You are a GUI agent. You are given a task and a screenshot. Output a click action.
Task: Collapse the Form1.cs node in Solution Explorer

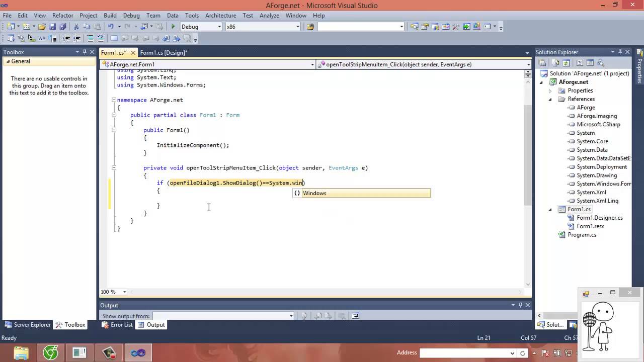550,209
